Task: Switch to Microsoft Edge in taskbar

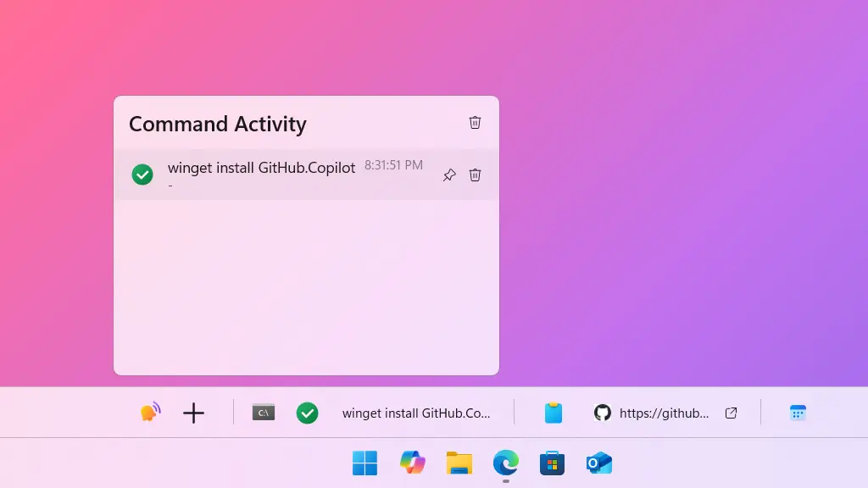Action: click(506, 463)
